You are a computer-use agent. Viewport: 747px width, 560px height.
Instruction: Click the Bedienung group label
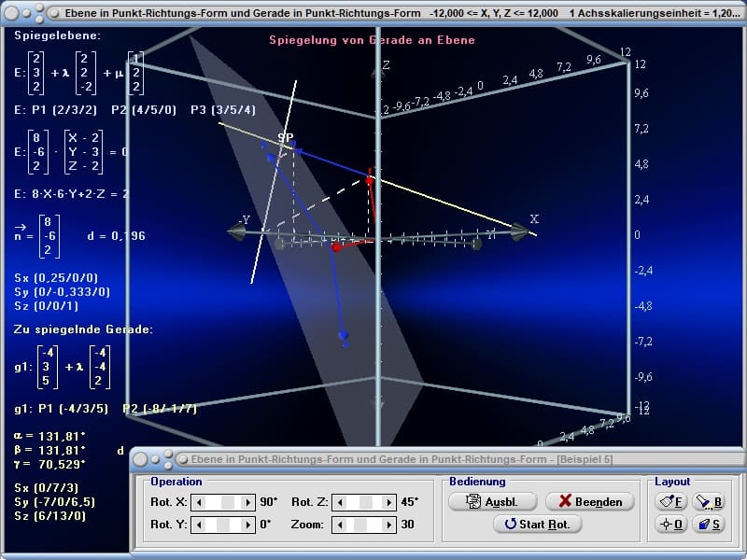477,482
